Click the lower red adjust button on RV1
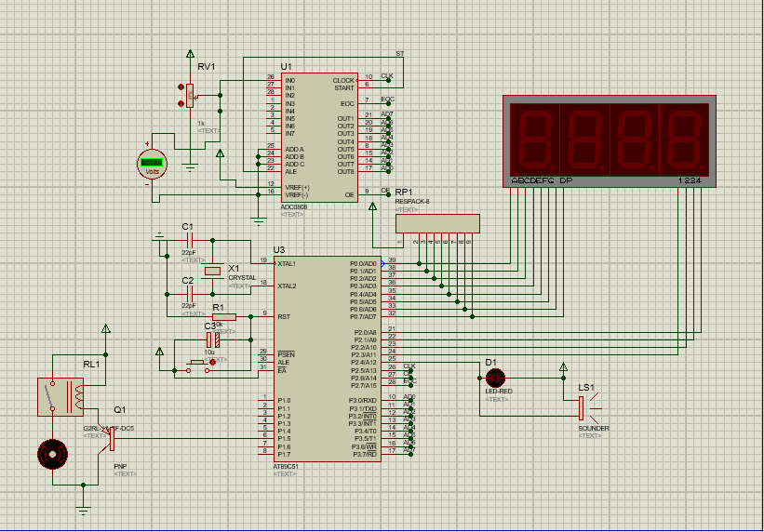 point(181,103)
